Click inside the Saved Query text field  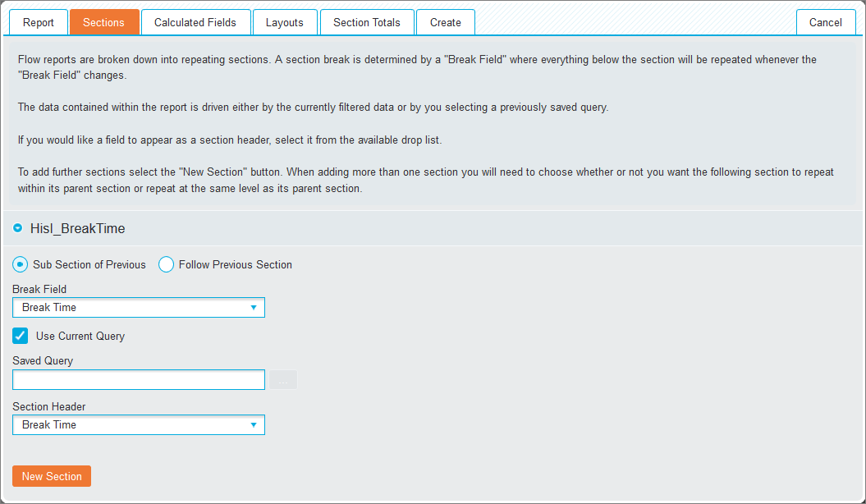[x=139, y=380]
